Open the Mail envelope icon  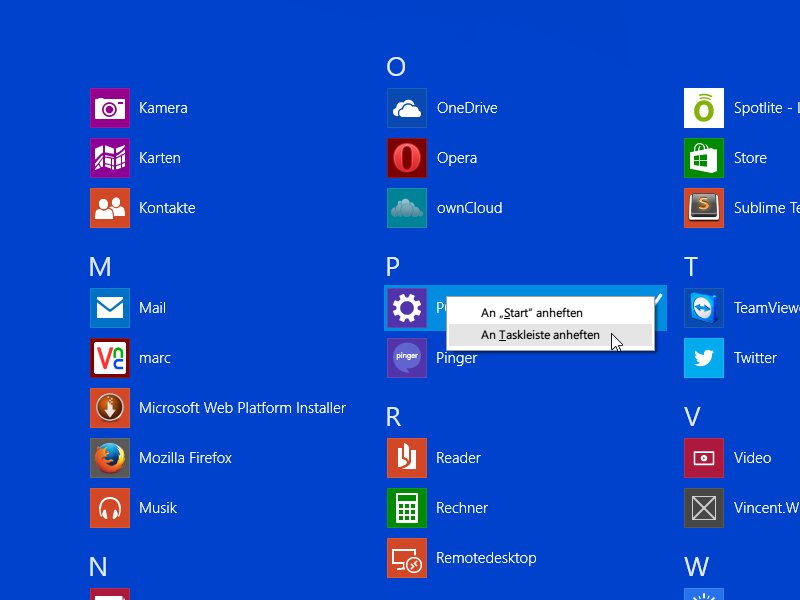[x=110, y=308]
